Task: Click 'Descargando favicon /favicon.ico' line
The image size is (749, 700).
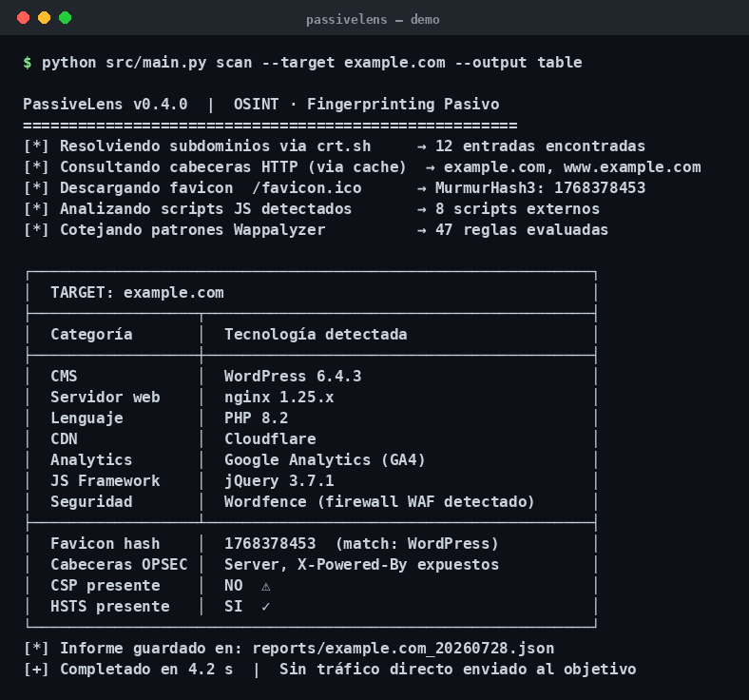Action: [x=210, y=187]
